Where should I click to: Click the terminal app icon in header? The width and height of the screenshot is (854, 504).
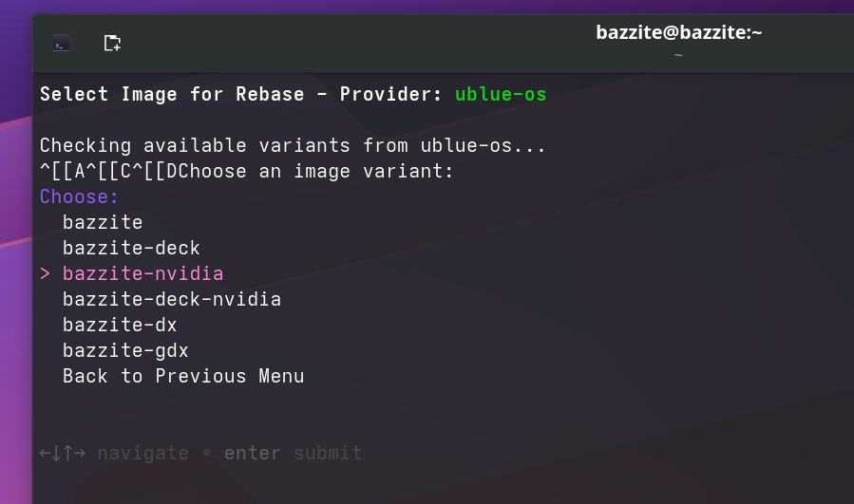pos(61,43)
